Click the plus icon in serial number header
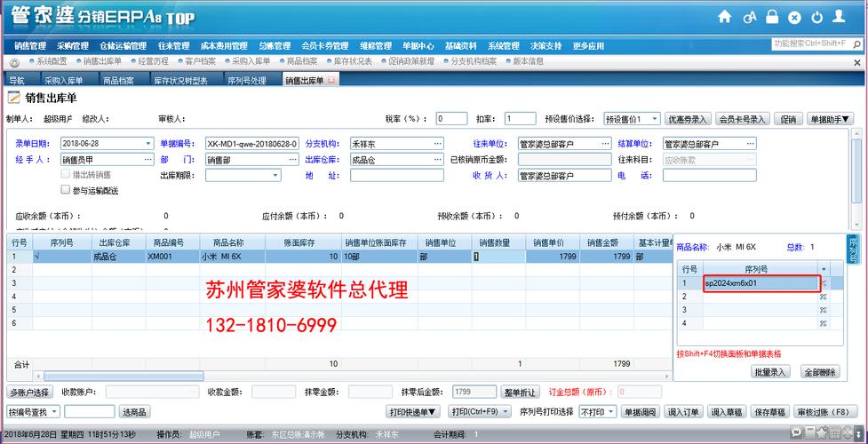The height and width of the screenshot is (444, 868). 824,269
